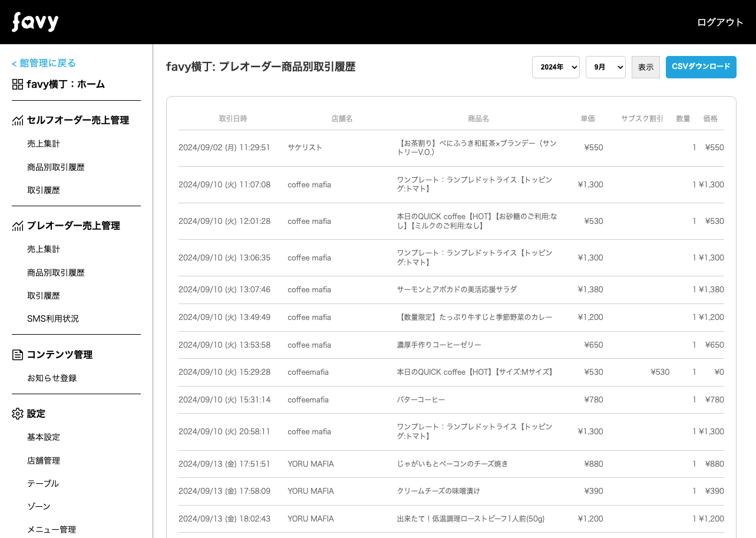Open 商品別取引履歴 under セルフオーダー売上管理
This screenshot has height=538, width=756.
[56, 167]
